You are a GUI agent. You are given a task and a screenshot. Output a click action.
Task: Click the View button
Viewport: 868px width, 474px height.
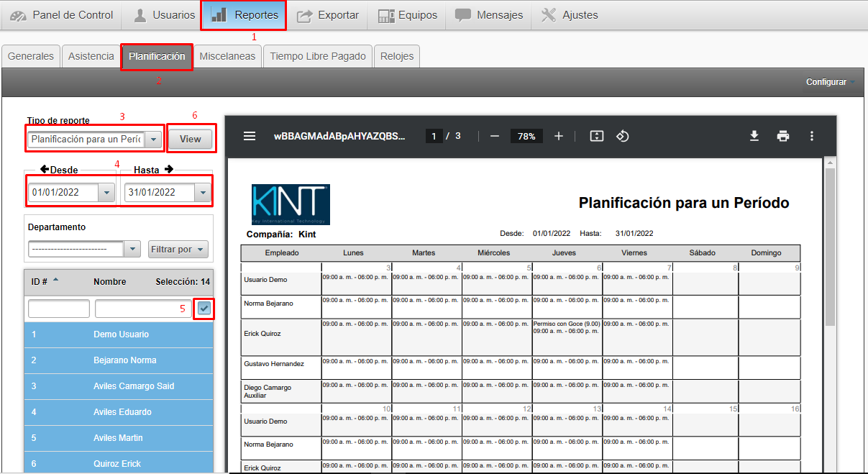tap(191, 140)
